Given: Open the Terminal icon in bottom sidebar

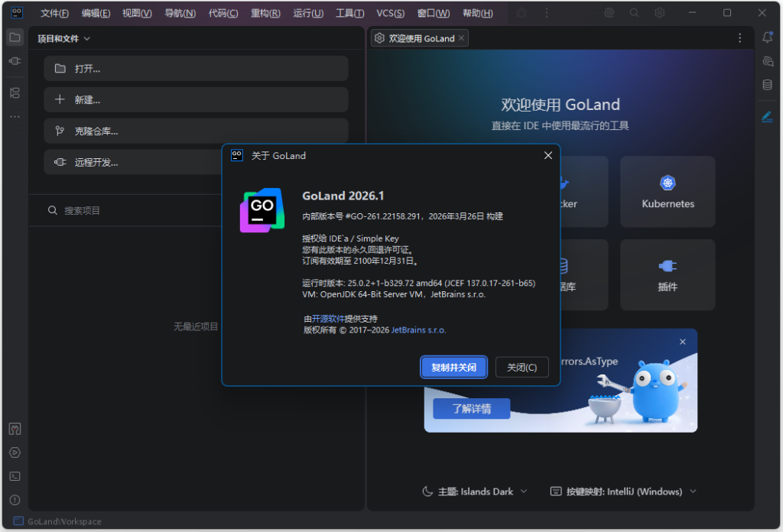Looking at the screenshot, I should pos(14,475).
